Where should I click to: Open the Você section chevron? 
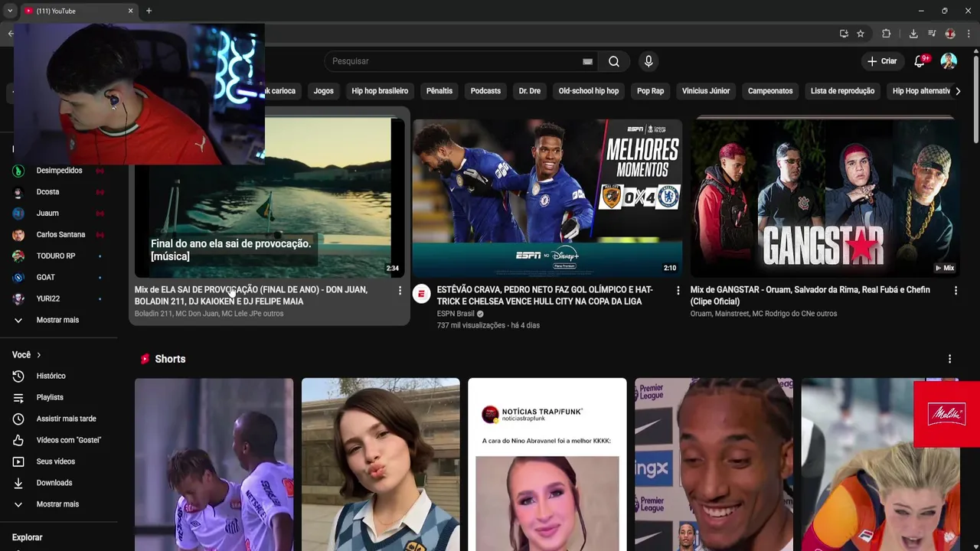38,355
